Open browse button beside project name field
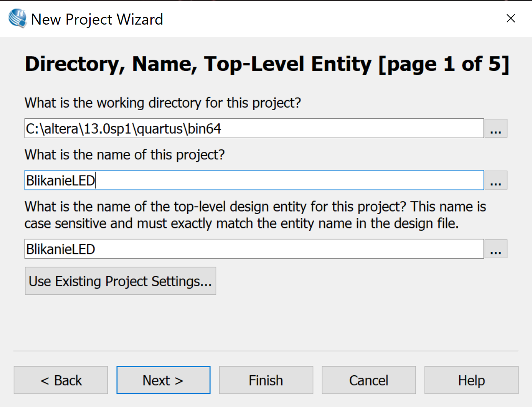This screenshot has width=532, height=407. [x=496, y=181]
